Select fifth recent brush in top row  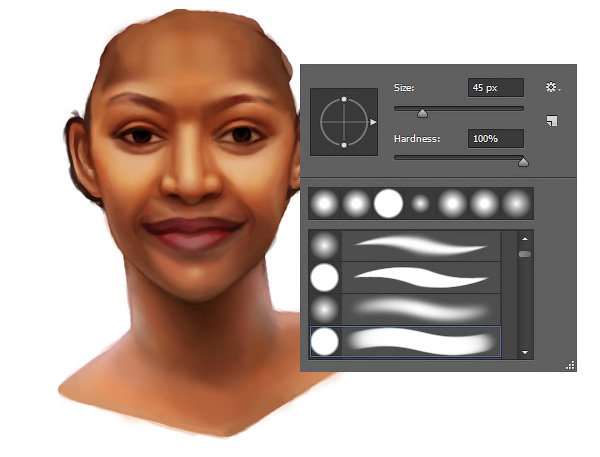(x=452, y=203)
